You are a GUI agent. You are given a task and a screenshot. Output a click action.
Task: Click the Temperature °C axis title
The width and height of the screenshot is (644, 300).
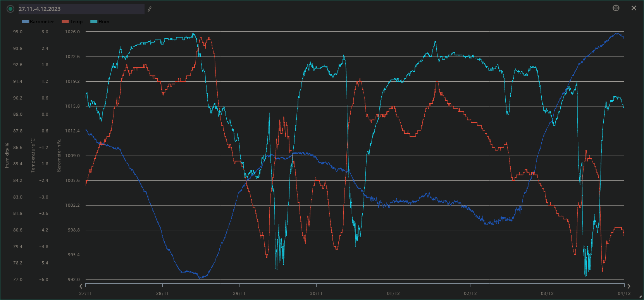tap(33, 155)
